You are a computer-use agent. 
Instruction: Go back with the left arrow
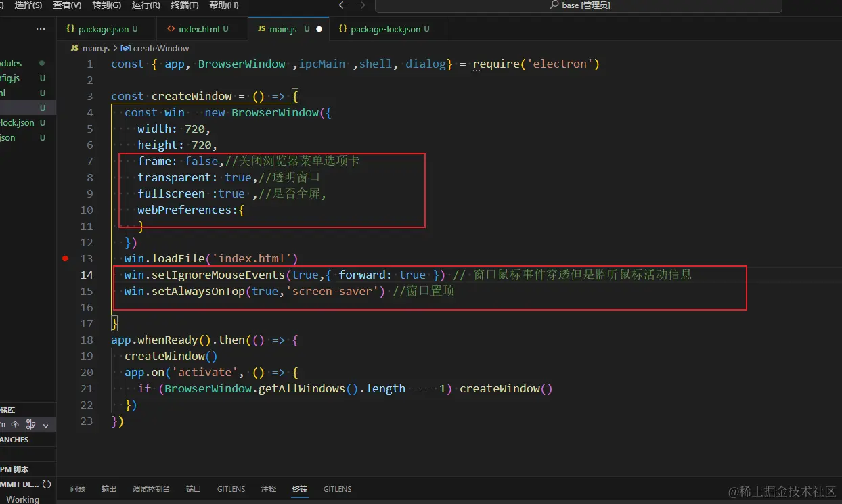(x=343, y=5)
